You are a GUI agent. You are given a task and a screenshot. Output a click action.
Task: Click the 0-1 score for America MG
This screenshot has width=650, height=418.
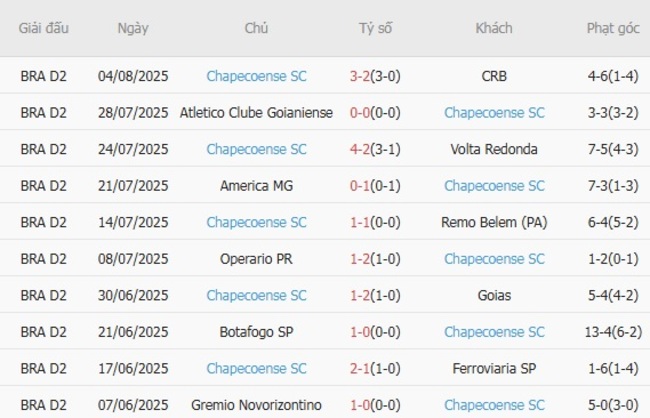coord(362,186)
